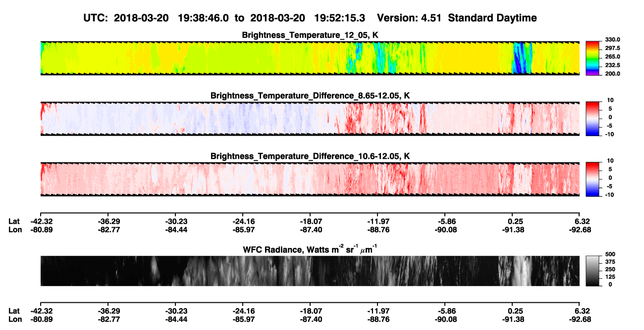The width and height of the screenshot is (644, 330).
Task: Click upper axis latitude value 6.32
Action: click(x=583, y=221)
